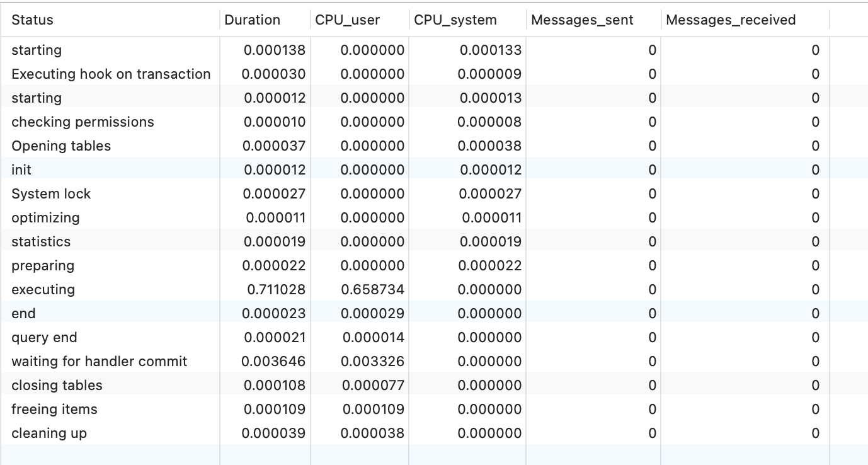Select the 'freeing items' row
Image resolution: width=868 pixels, height=465 pixels.
[x=54, y=410]
